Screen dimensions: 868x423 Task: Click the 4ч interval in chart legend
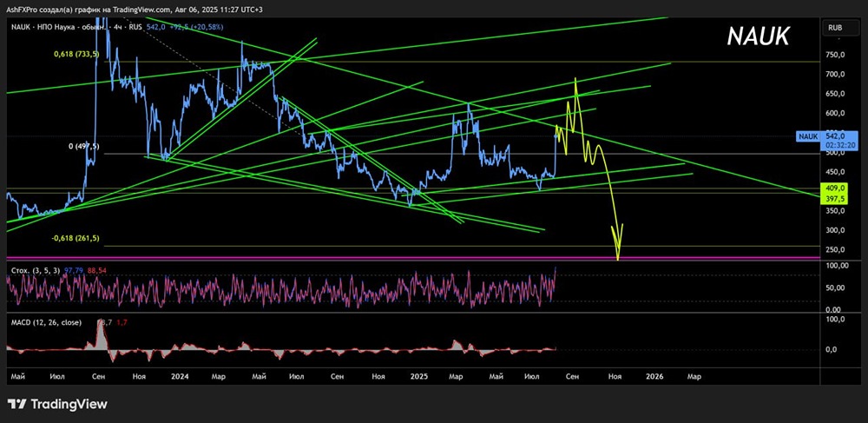117,27
